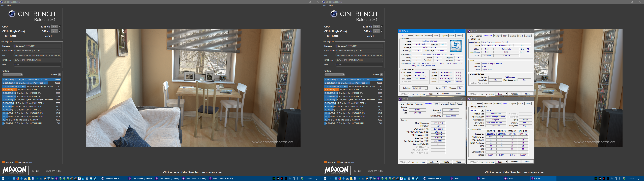Click the CPU-Z title icon of the Mainboard window
This screenshot has width=644, height=181.
[x=469, y=31]
